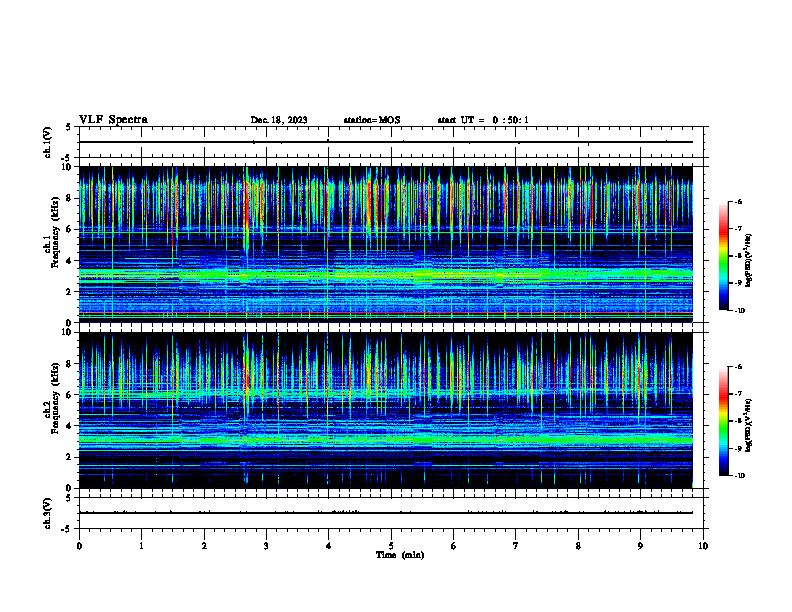Click time axis tick label "9"
Viewport: 792px width, 612px height.
tap(640, 546)
